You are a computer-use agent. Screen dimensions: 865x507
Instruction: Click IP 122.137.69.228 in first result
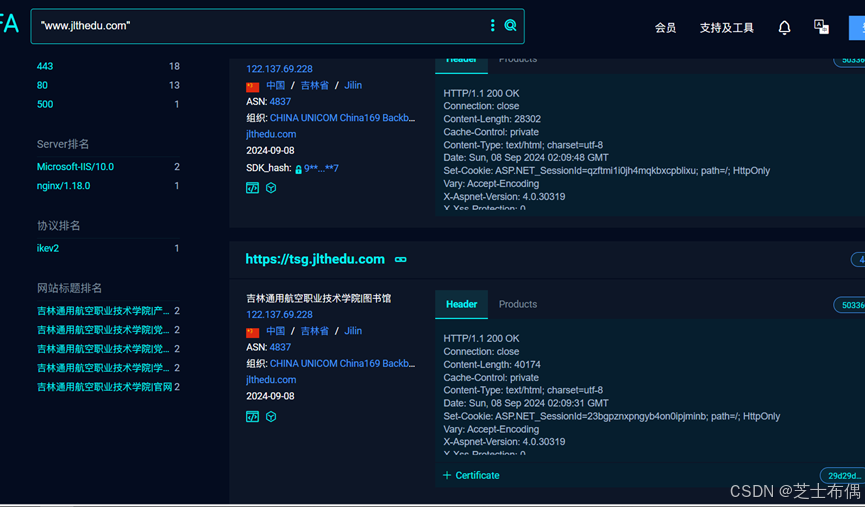pos(279,69)
